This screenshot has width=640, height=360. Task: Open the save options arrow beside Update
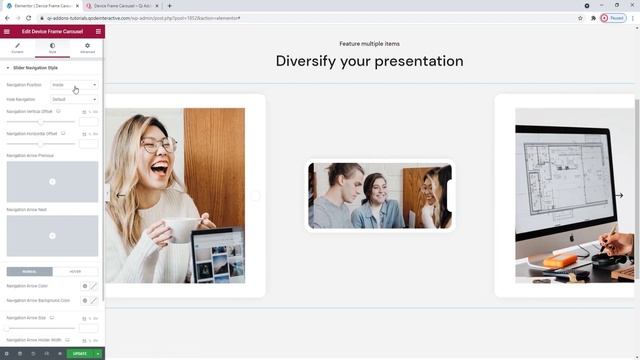click(98, 353)
